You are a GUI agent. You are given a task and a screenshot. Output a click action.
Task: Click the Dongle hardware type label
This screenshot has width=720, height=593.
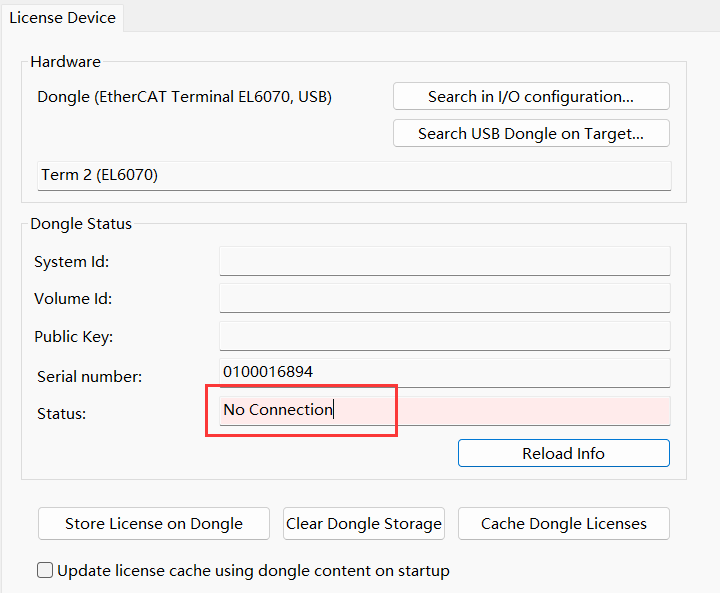[x=184, y=97]
